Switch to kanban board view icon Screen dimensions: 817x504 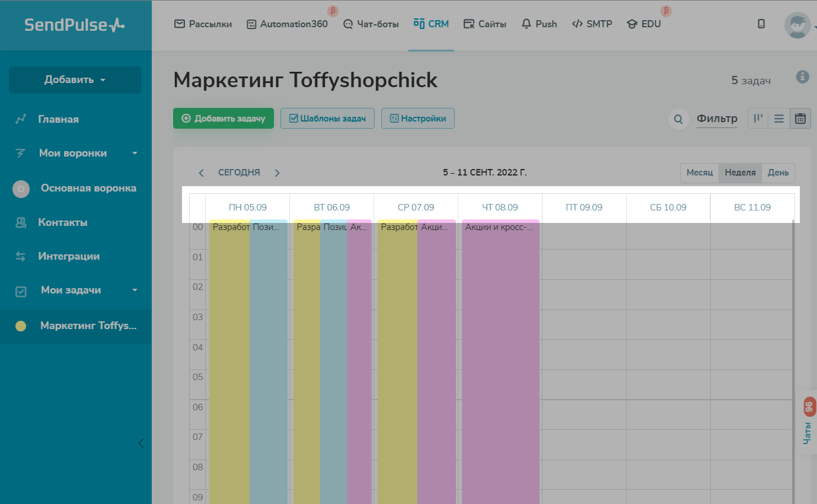pos(758,119)
